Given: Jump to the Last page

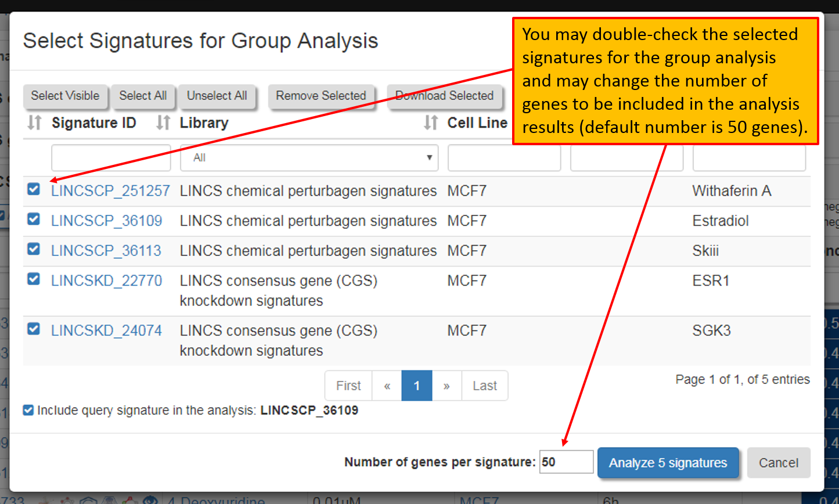Looking at the screenshot, I should tap(484, 386).
